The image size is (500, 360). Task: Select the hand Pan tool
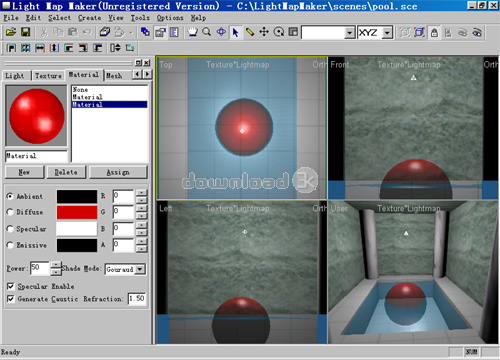(192, 32)
